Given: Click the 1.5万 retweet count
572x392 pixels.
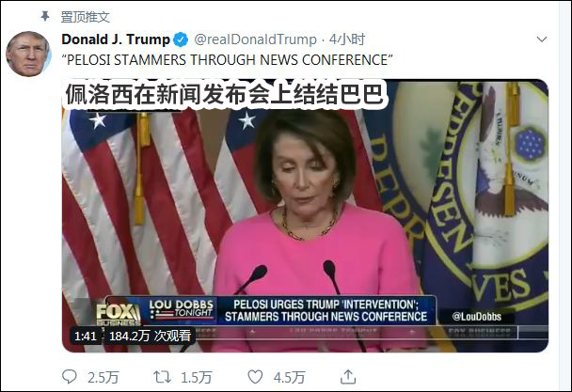Looking at the screenshot, I should pos(197,377).
